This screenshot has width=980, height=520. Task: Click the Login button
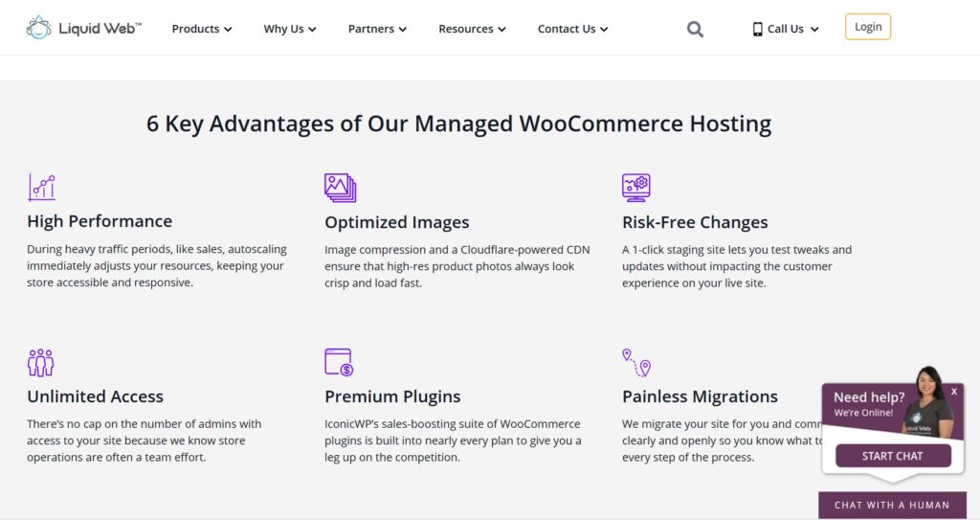point(868,27)
